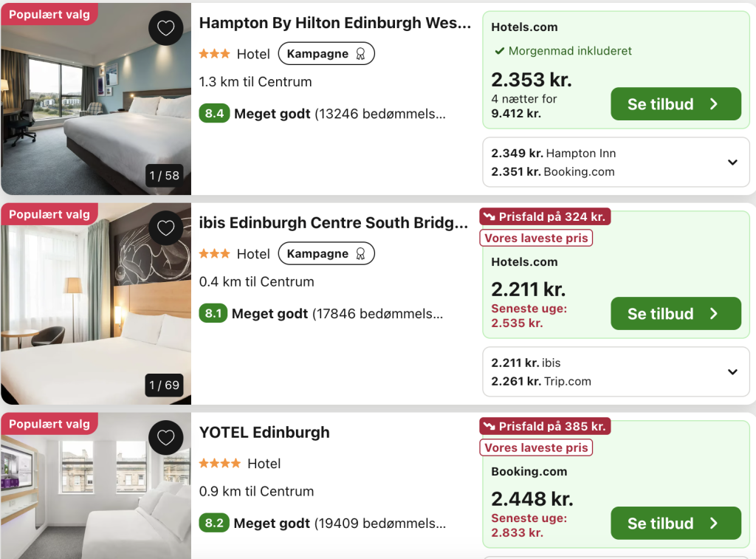The height and width of the screenshot is (559, 756).
Task: Open the ibis Edinburgh Centre South Bridge title
Action: [x=333, y=223]
